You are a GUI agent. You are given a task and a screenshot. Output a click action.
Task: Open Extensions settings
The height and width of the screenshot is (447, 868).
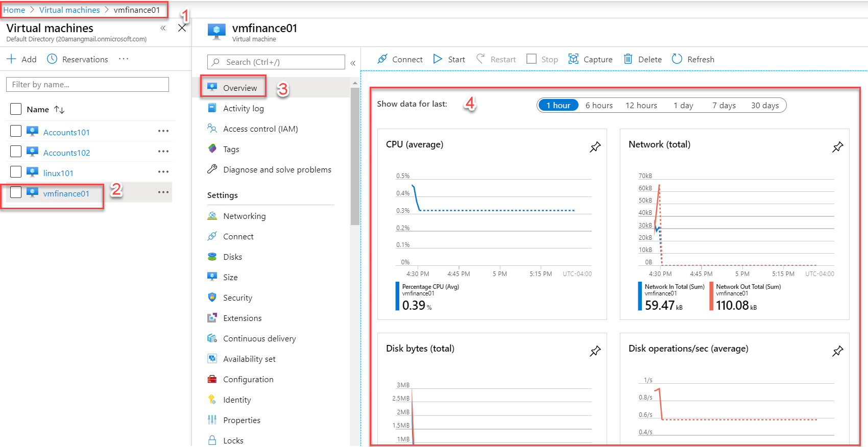click(242, 318)
